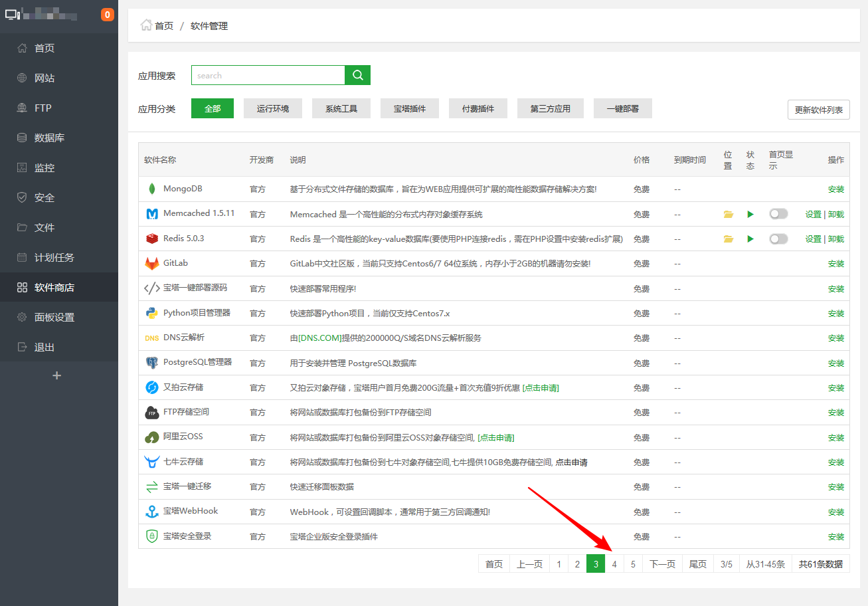
Task: Open Memcached's installation folder icon
Action: [728, 213]
